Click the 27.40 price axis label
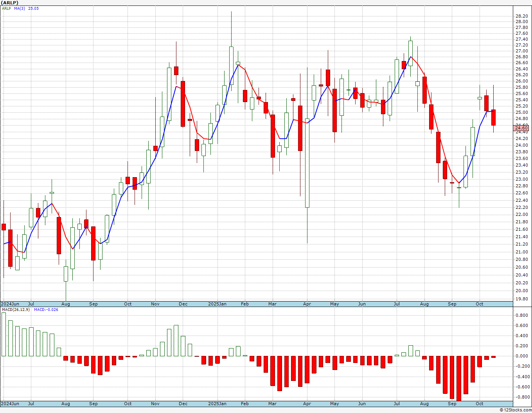The image size is (532, 413). coord(521,39)
